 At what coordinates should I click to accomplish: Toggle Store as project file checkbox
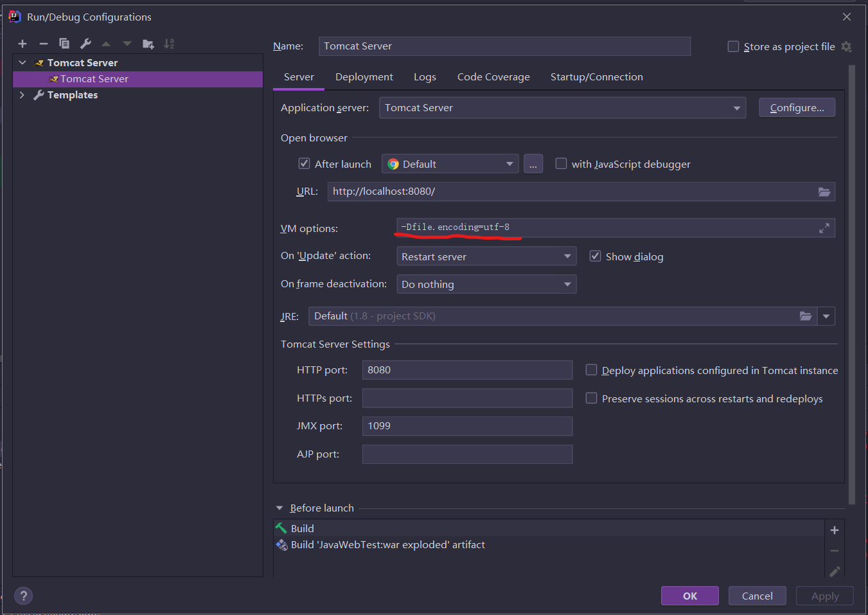coord(733,46)
